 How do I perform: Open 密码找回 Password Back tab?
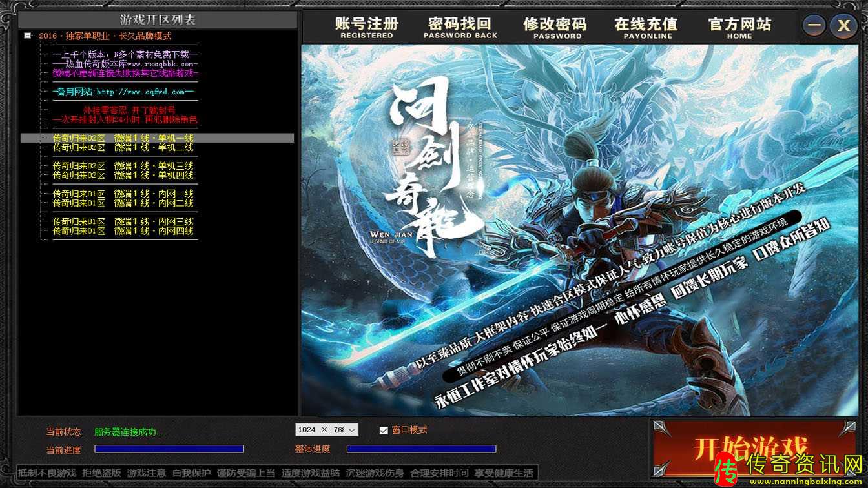pyautogui.click(x=460, y=28)
